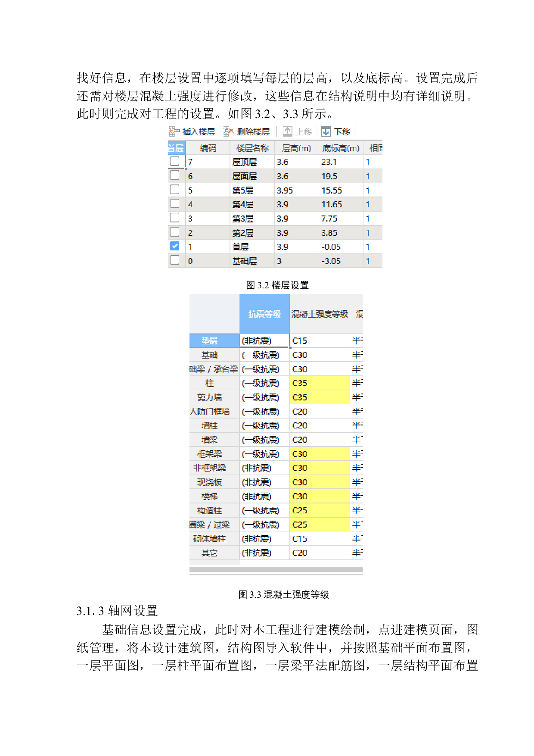Image resolution: width=534 pixels, height=756 pixels.
Task: Select the 楼梯 row header
Action: pyautogui.click(x=214, y=497)
